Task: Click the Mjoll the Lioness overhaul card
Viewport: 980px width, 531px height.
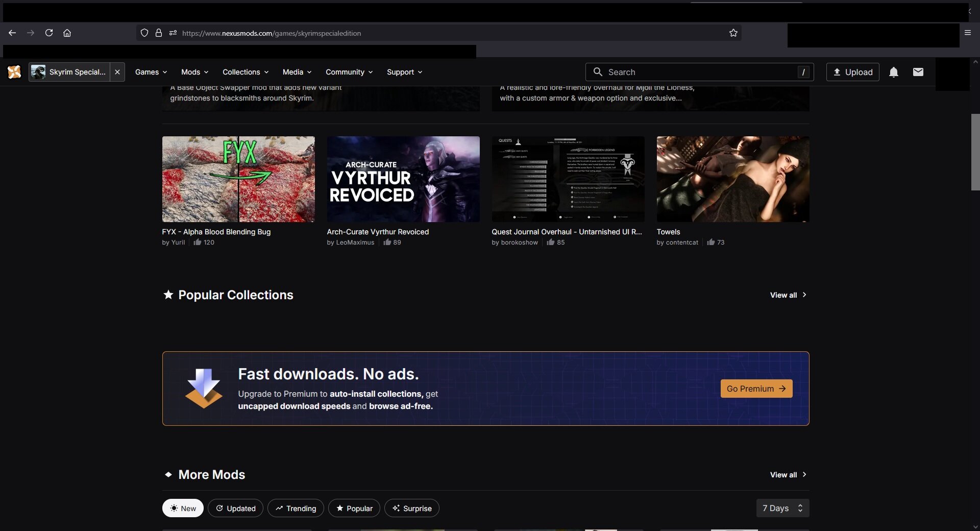Action: [x=651, y=98]
